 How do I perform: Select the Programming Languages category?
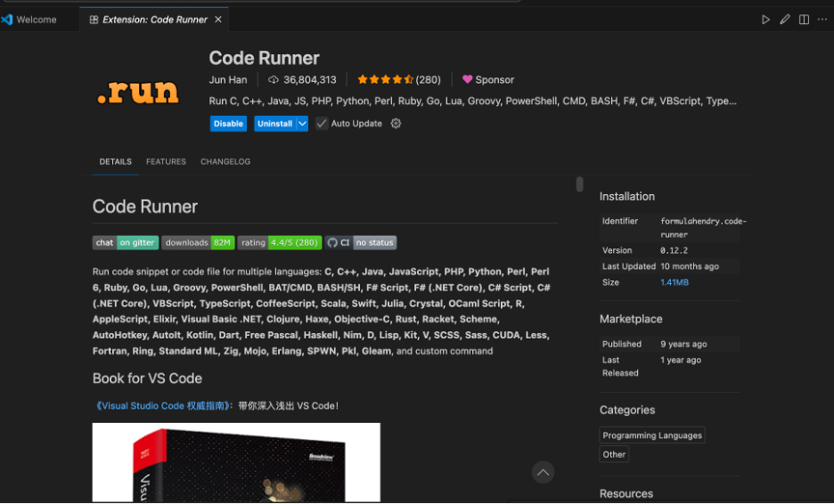[652, 435]
